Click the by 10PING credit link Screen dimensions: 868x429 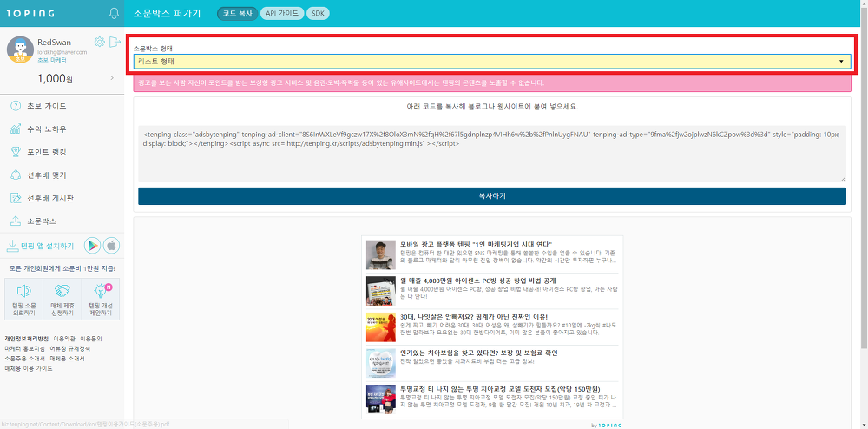(606, 426)
